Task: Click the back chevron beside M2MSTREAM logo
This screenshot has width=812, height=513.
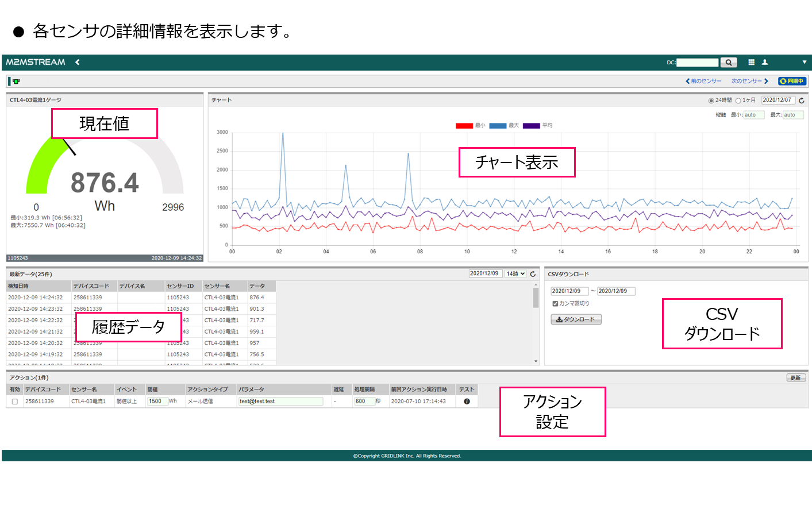Action: pos(78,62)
